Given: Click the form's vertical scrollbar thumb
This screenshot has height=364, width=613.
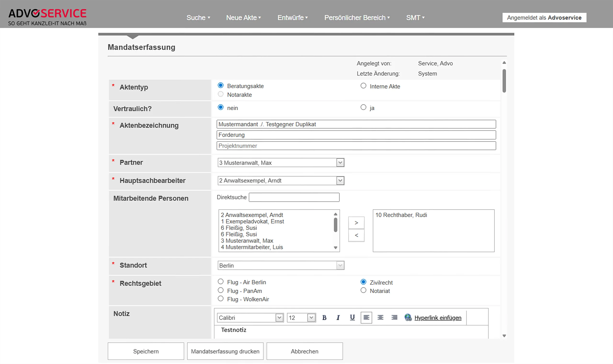Looking at the screenshot, I should [504, 81].
